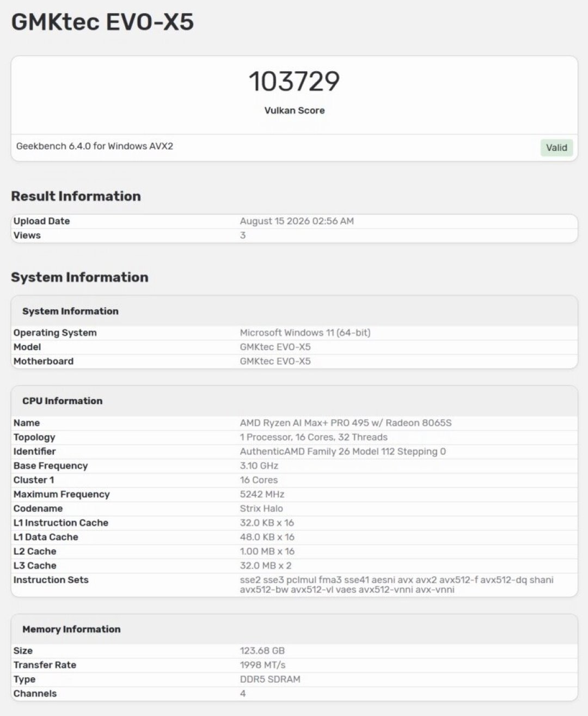Click the Maximum Frequency row label
The width and height of the screenshot is (588, 716).
(x=62, y=494)
